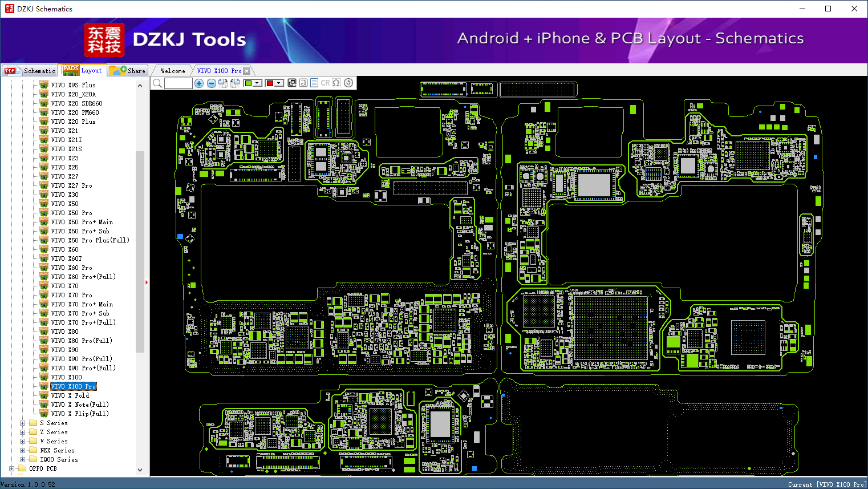Click the folder icon for Z Series
The height and width of the screenshot is (489, 868).
coord(33,432)
